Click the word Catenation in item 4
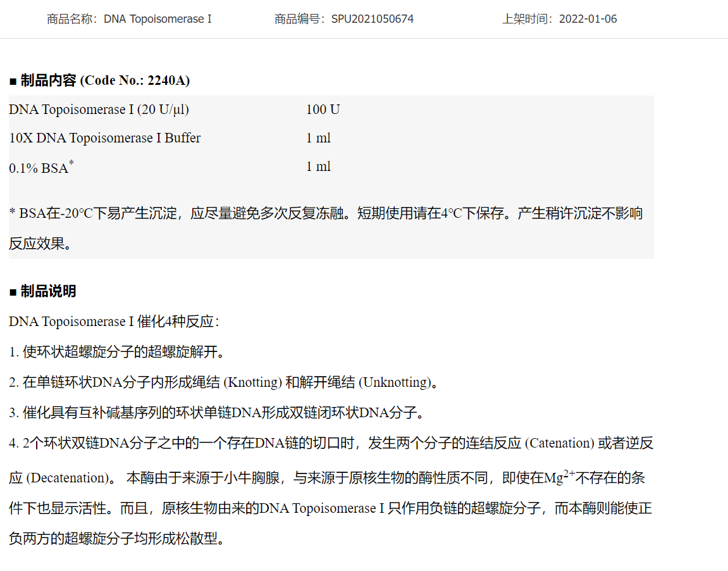 (559, 443)
